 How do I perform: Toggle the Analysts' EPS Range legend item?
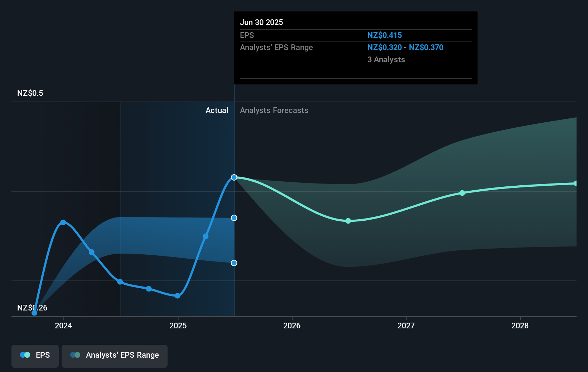[114, 356]
